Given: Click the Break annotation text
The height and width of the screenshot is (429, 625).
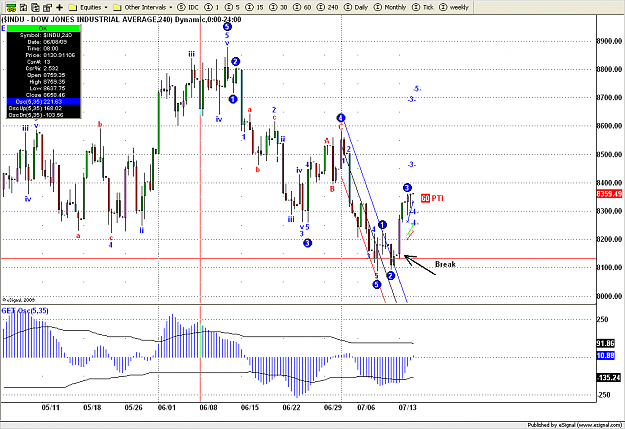Looking at the screenshot, I should click(x=445, y=264).
